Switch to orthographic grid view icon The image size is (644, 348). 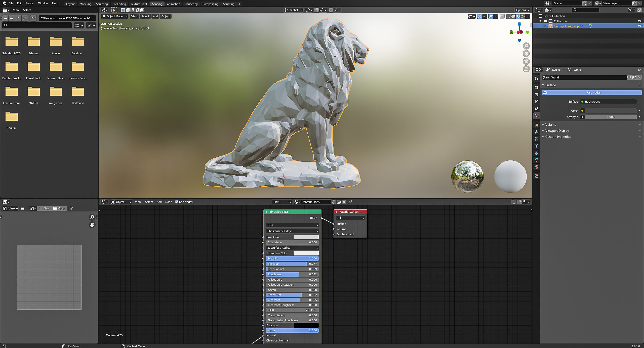pos(526,69)
